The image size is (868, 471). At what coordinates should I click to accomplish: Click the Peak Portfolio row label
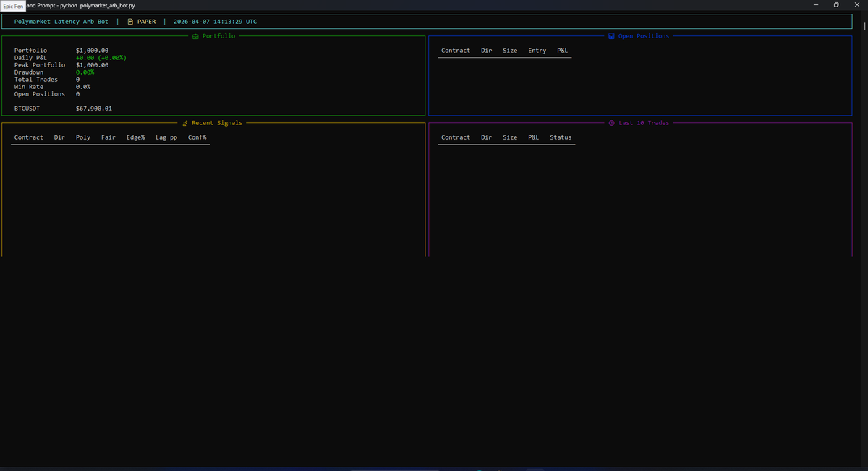[x=40, y=65]
